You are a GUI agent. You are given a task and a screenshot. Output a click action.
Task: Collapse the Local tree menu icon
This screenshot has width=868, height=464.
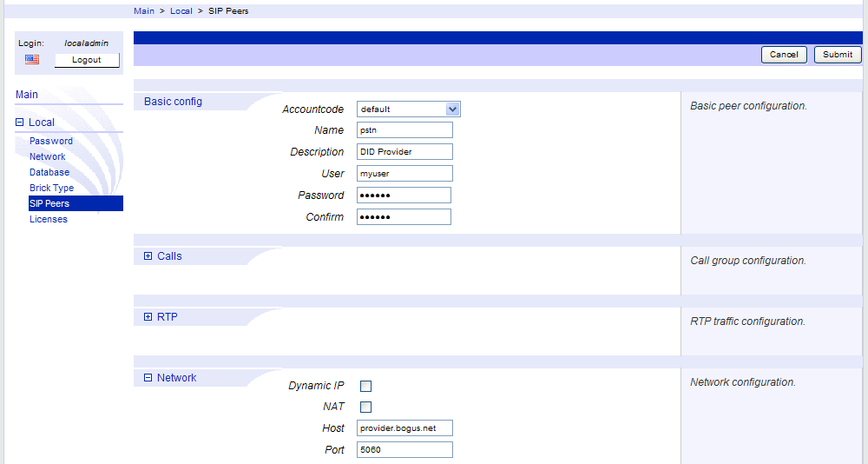tap(20, 123)
